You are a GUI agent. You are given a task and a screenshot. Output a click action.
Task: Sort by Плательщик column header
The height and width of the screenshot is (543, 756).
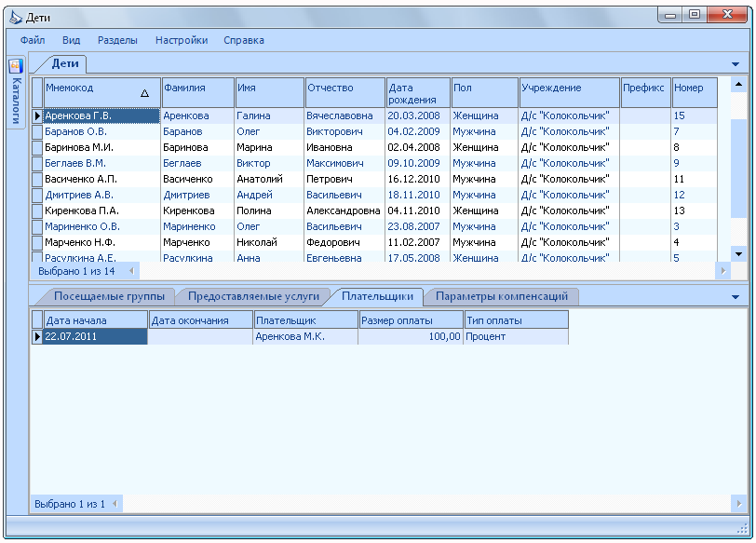pos(306,320)
